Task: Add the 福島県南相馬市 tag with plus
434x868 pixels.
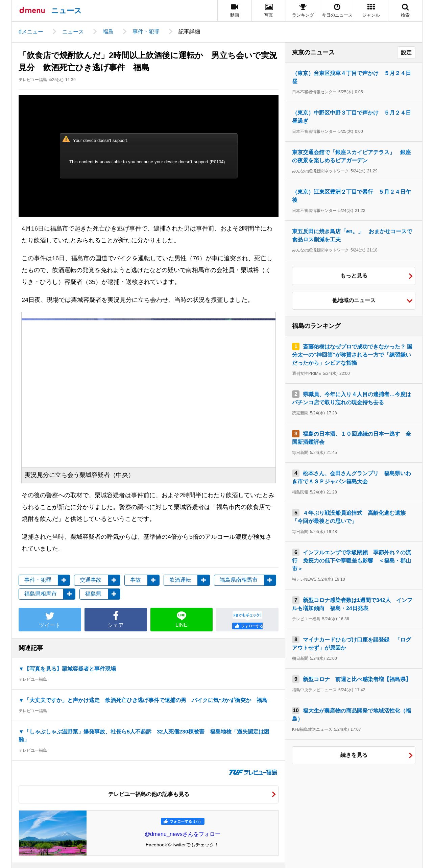Action: [x=270, y=580]
